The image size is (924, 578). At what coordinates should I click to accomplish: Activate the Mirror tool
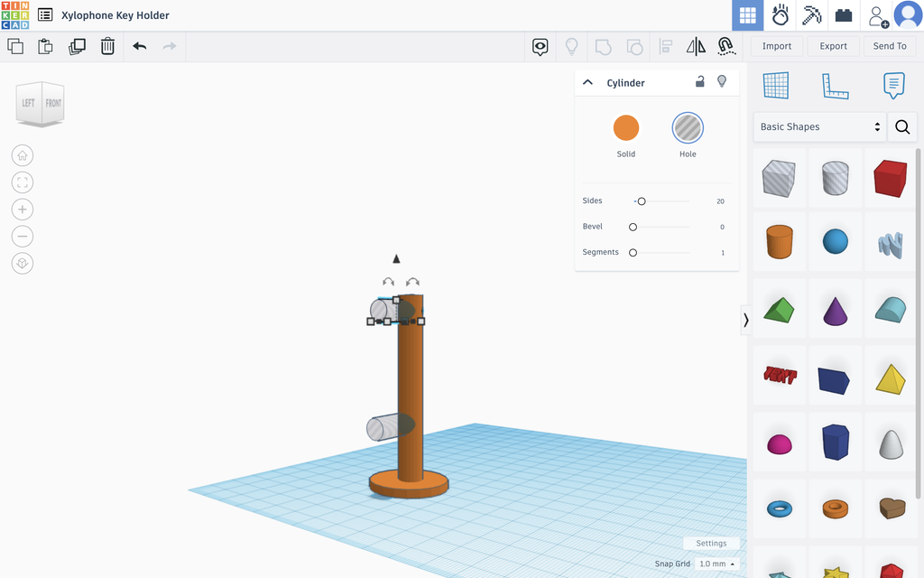coord(696,47)
